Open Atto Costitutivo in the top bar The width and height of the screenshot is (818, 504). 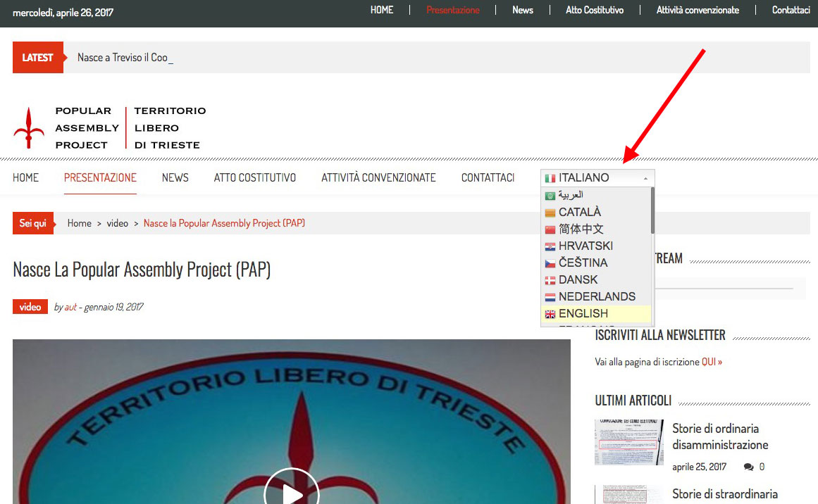click(x=595, y=10)
